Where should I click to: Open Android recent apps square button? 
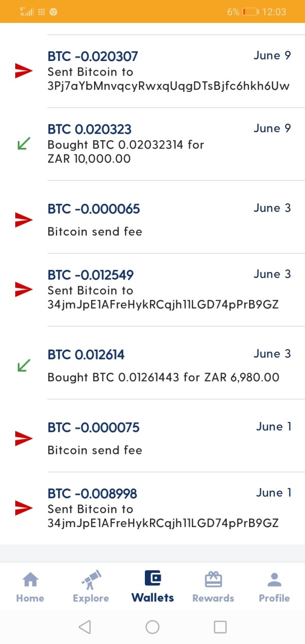pos(220,627)
